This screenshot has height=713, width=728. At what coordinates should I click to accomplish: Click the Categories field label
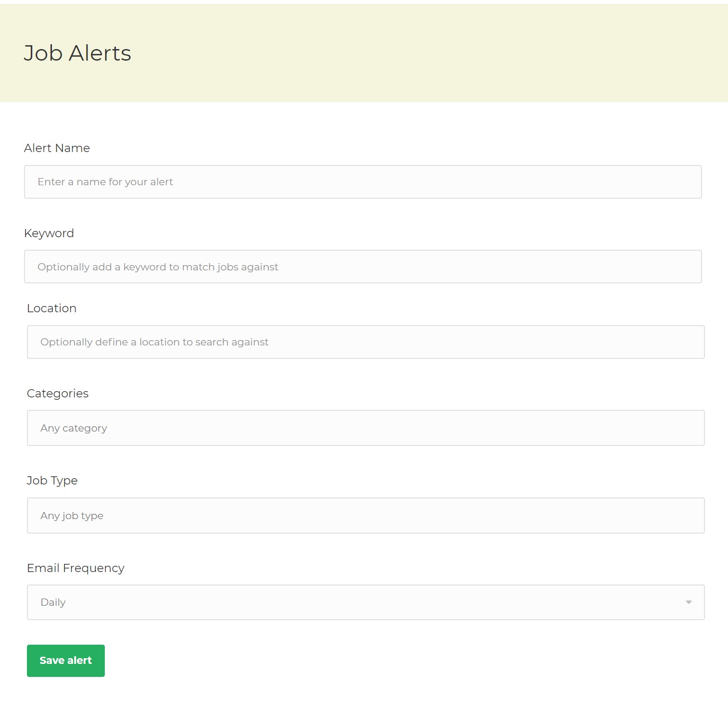tap(58, 394)
